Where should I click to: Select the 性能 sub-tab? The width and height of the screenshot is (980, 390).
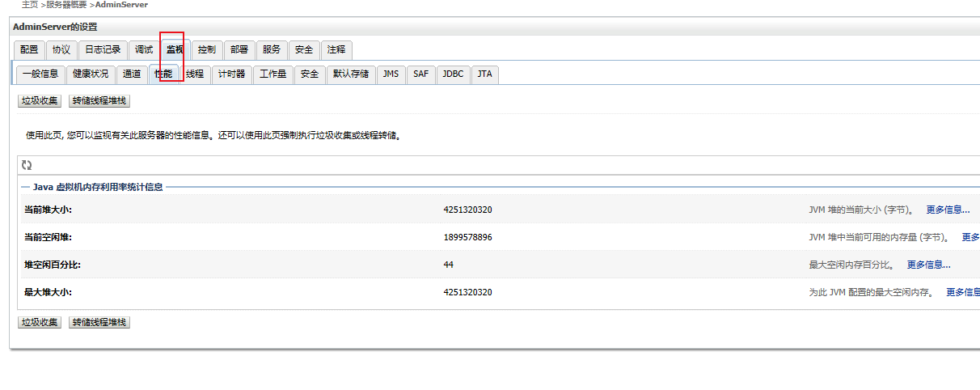[x=163, y=74]
